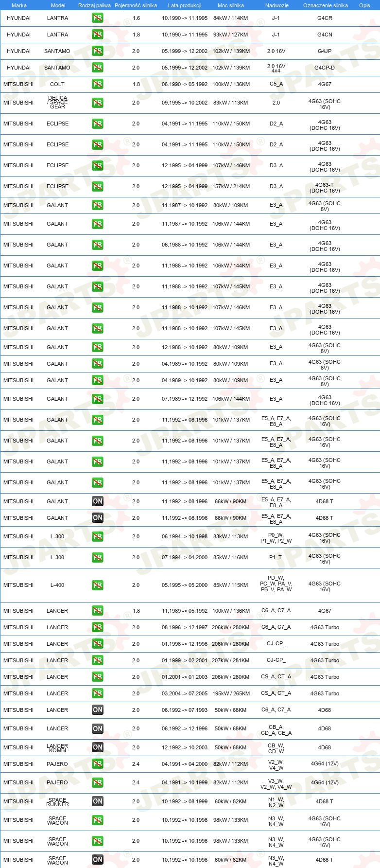The image size is (380, 868).
Task: Click engine code 4G63-T (DOHC 16V)
Action: click(x=325, y=188)
